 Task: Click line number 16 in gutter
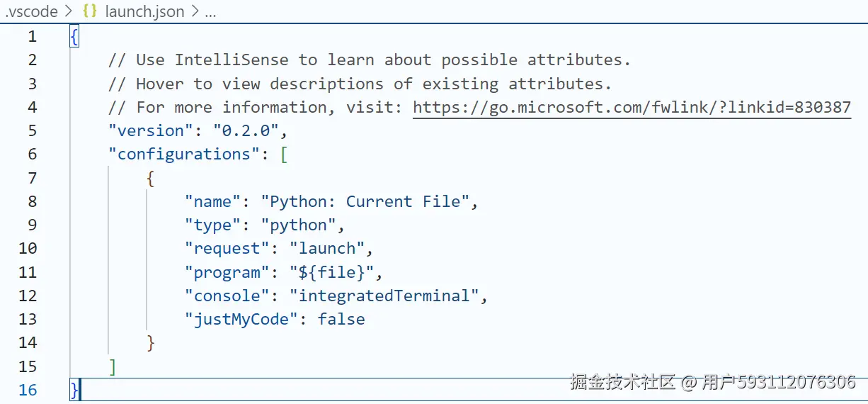[28, 390]
